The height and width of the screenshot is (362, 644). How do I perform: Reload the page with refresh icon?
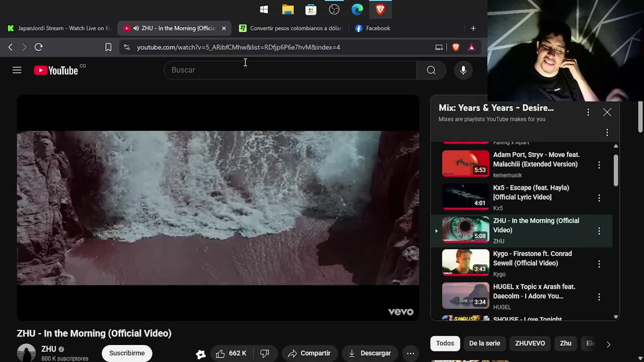click(x=39, y=47)
